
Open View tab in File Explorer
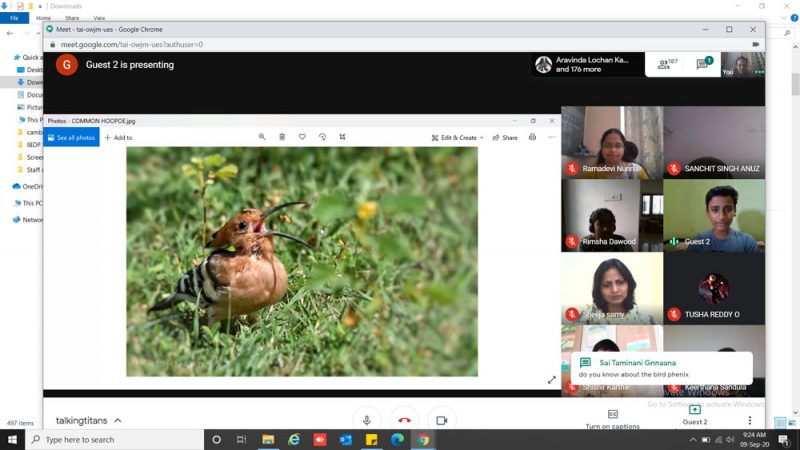pos(99,18)
